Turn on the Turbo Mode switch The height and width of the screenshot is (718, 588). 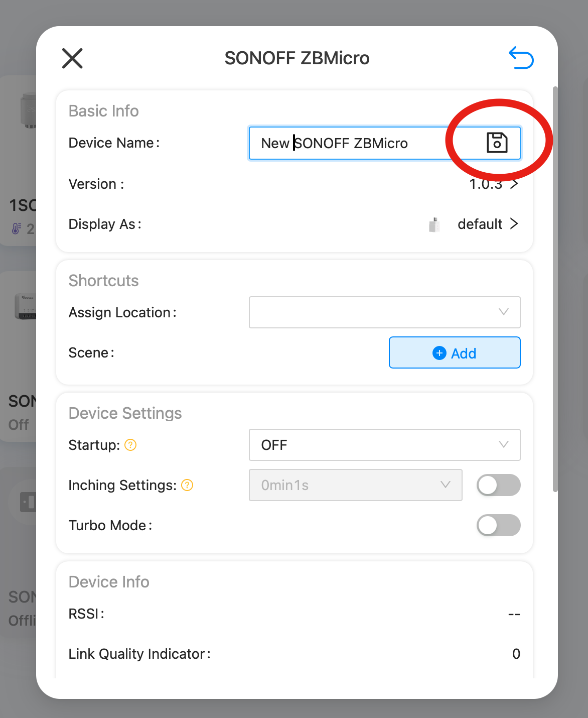click(498, 525)
